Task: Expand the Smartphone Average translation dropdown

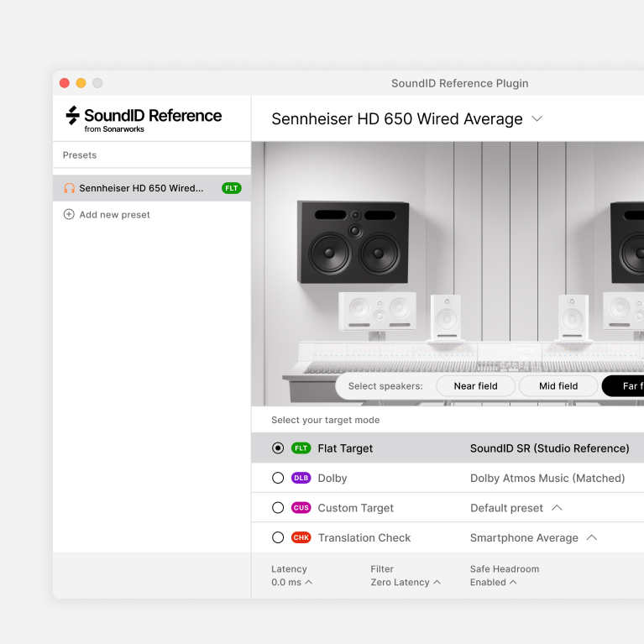Action: click(x=591, y=538)
